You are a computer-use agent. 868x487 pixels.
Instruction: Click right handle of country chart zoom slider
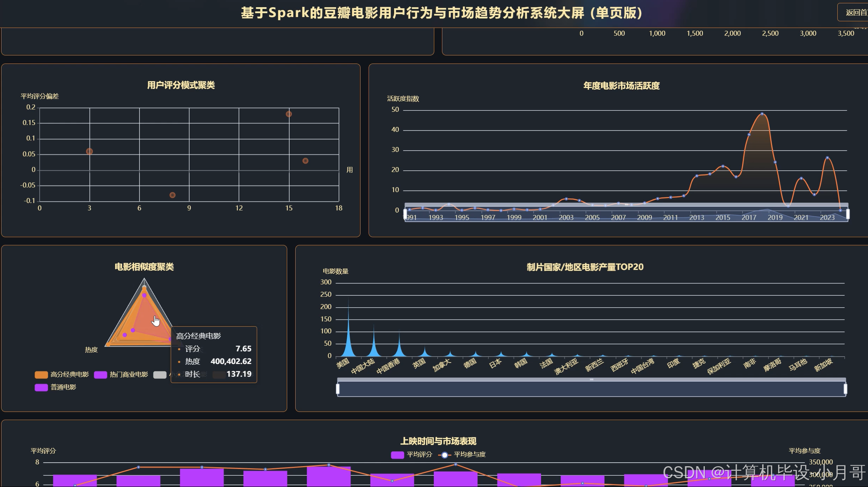pos(845,389)
